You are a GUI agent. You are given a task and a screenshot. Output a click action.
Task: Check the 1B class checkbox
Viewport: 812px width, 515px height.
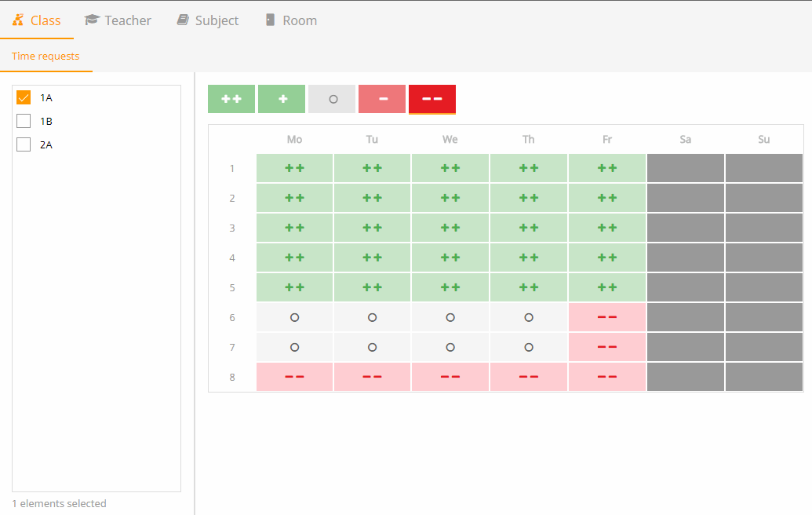coord(24,121)
